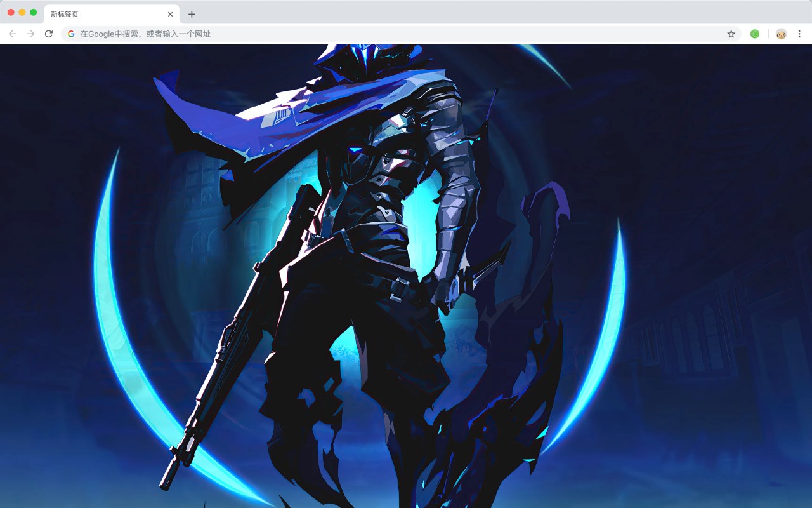Focus the Google search address bar
Screen dimensions: 812x508
(x=401, y=34)
